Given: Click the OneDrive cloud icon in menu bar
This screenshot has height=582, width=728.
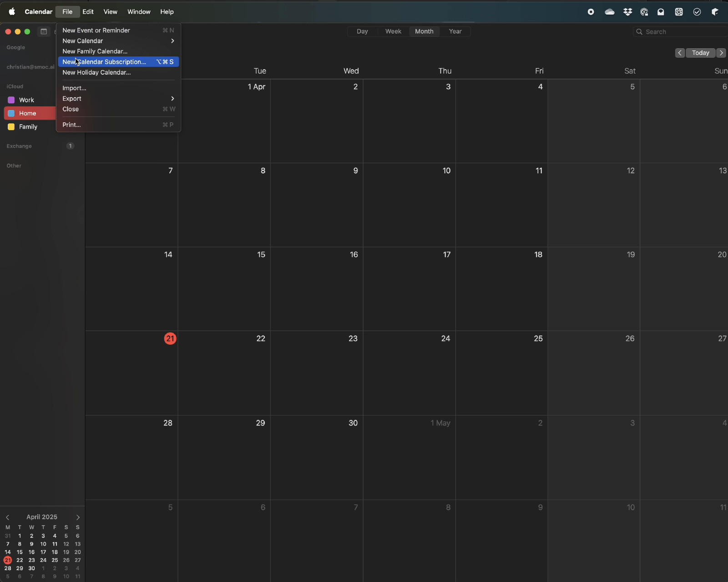Looking at the screenshot, I should coord(610,12).
